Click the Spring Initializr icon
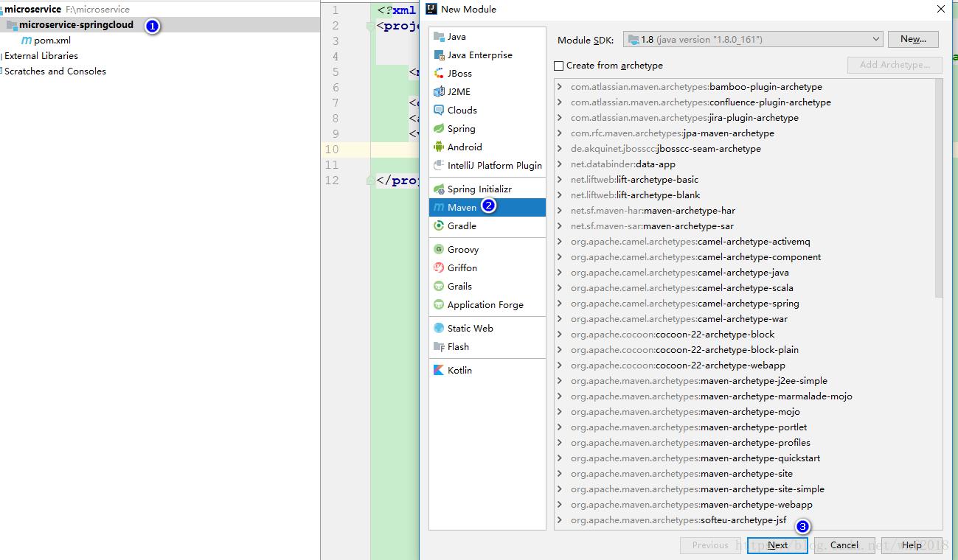958x560 pixels. pos(439,189)
